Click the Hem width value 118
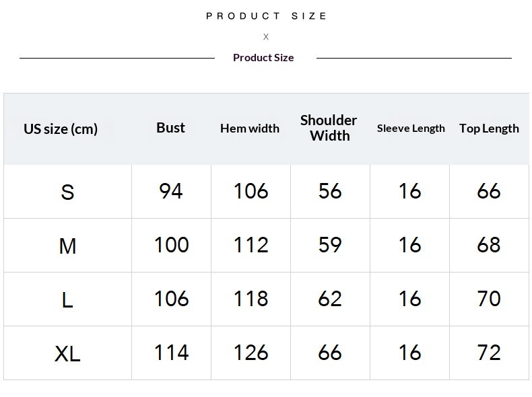The height and width of the screenshot is (397, 532). pyautogui.click(x=251, y=299)
